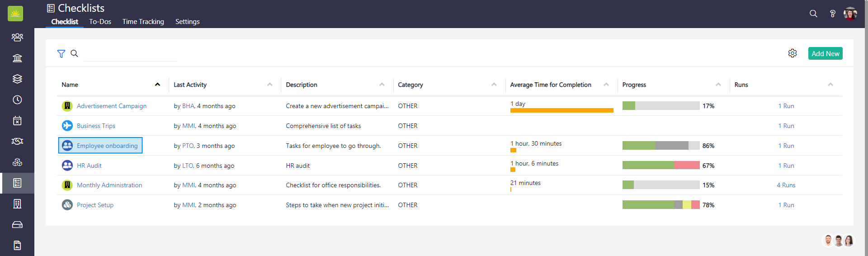Click the search magnifier beside the filter
The height and width of the screenshot is (256, 868).
coord(75,53)
